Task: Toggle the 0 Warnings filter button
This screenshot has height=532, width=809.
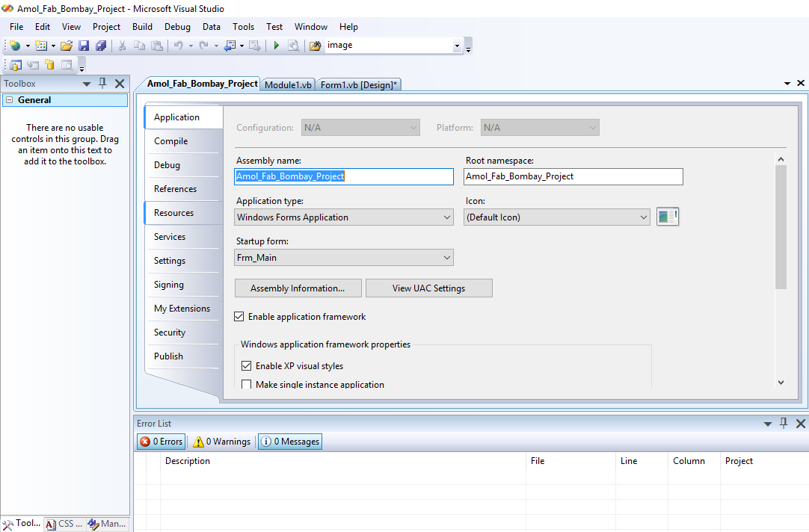Action: [222, 442]
